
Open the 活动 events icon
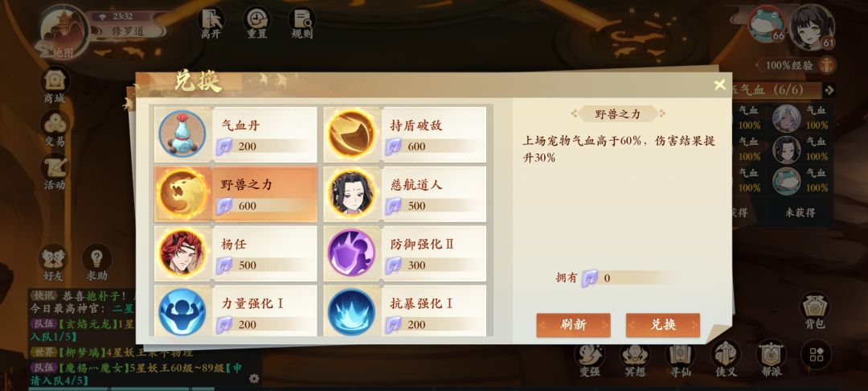(x=55, y=172)
